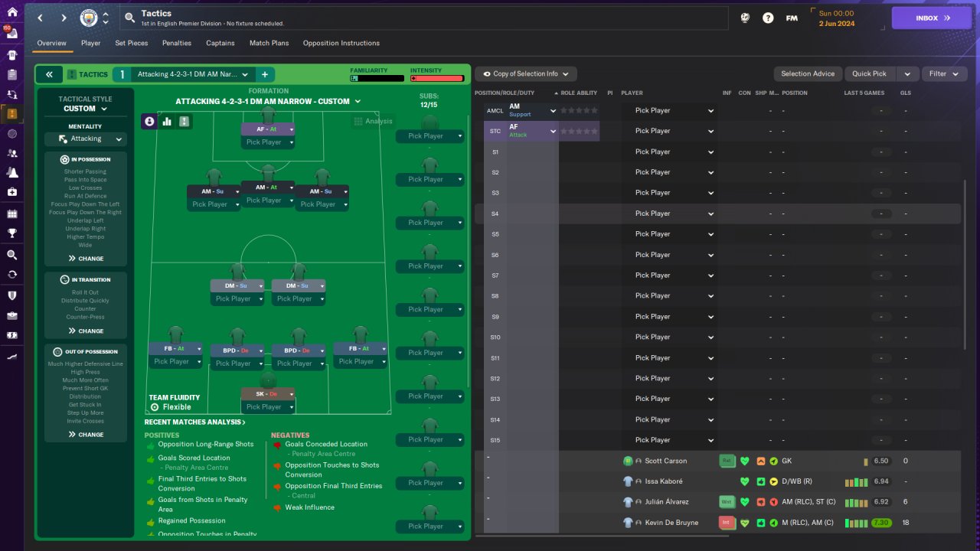Toggle the Analysis overlay on the pitch
The height and width of the screenshot is (551, 980).
374,121
